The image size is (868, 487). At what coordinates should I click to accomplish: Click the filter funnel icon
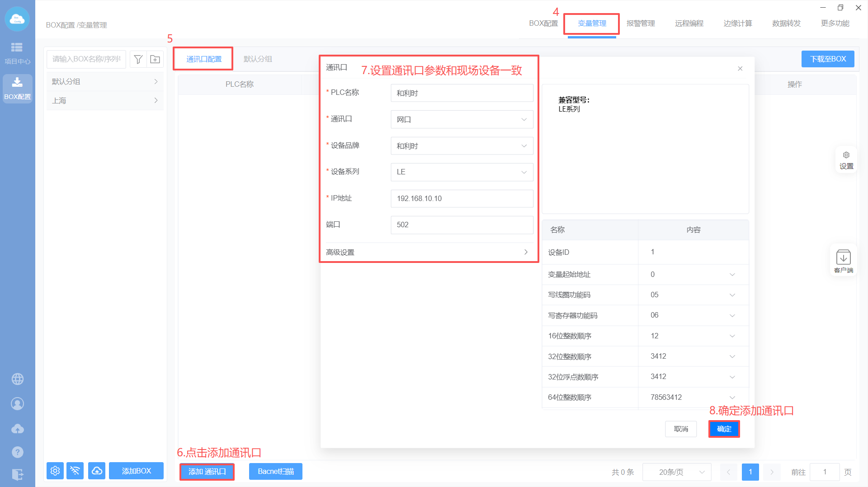[x=138, y=59]
